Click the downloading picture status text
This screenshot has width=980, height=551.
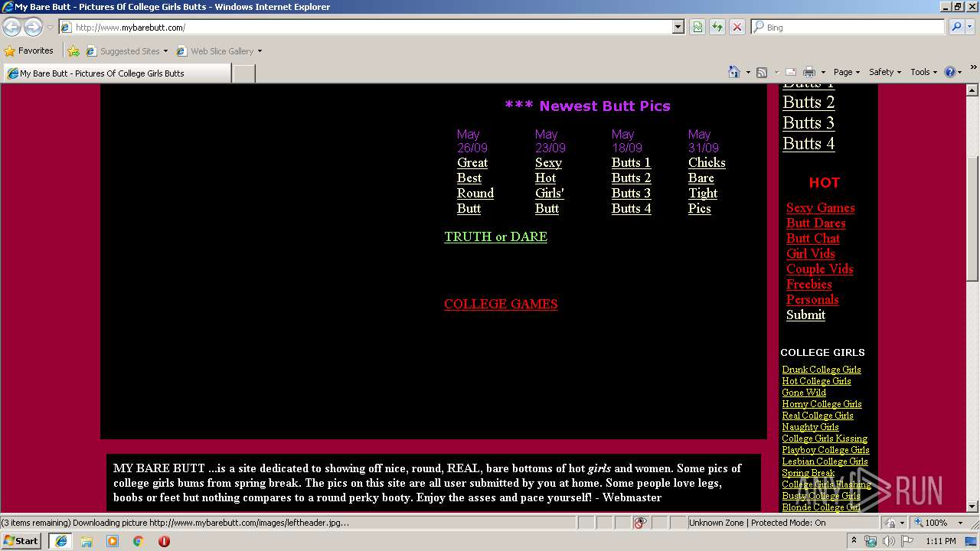point(175,523)
